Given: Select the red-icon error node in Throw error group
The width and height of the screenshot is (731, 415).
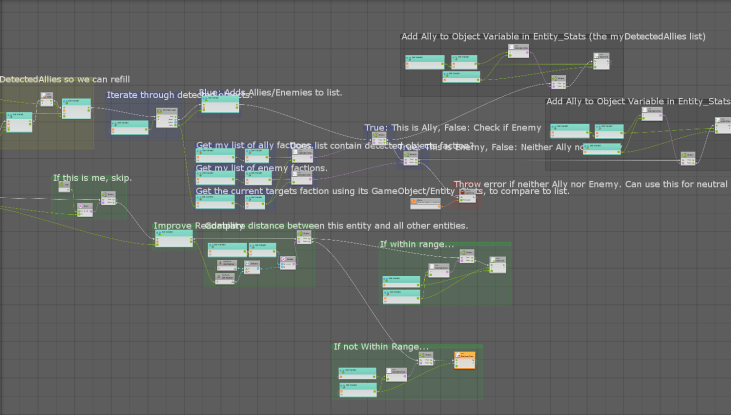Looking at the screenshot, I should click(x=467, y=196).
